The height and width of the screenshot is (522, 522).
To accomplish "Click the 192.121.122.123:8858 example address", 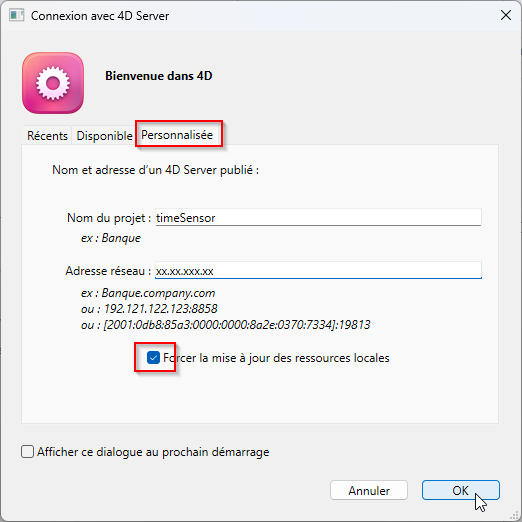I will coord(161,309).
